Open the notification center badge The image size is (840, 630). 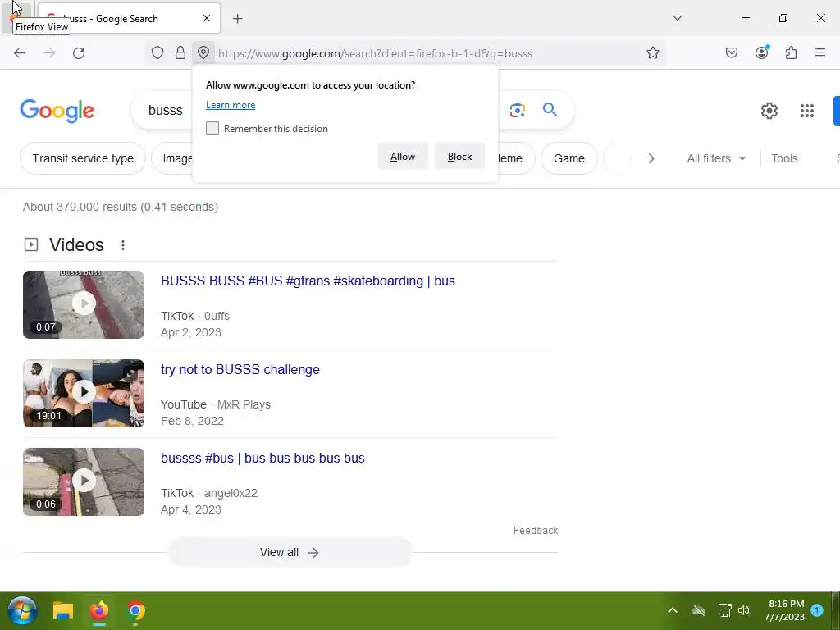pos(817,609)
